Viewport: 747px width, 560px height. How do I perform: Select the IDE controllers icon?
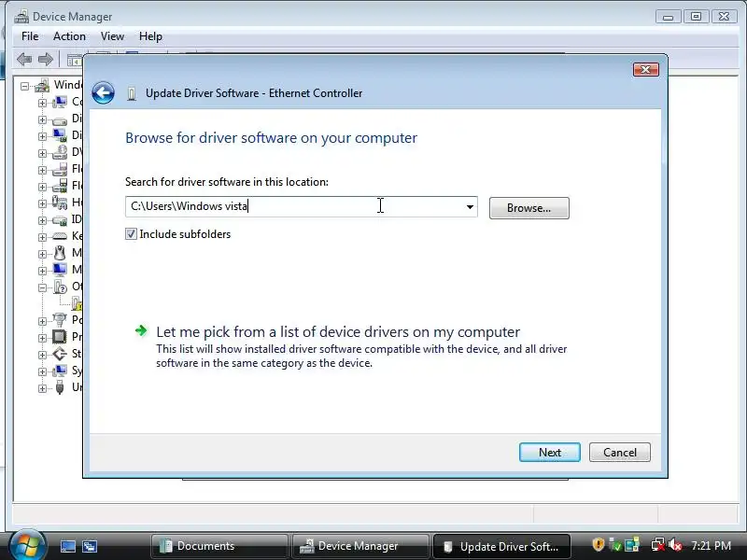pos(60,219)
